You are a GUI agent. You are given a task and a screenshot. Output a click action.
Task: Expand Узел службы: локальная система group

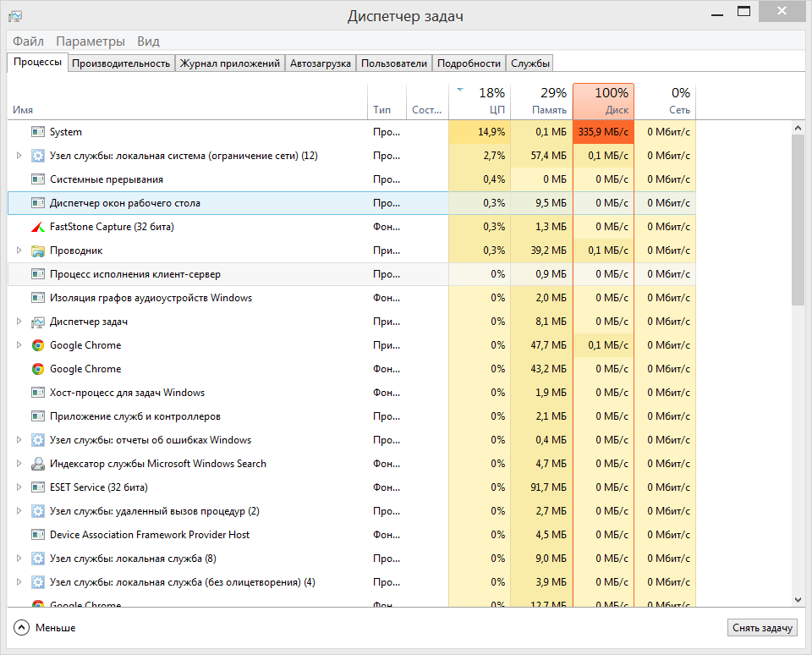[19, 156]
